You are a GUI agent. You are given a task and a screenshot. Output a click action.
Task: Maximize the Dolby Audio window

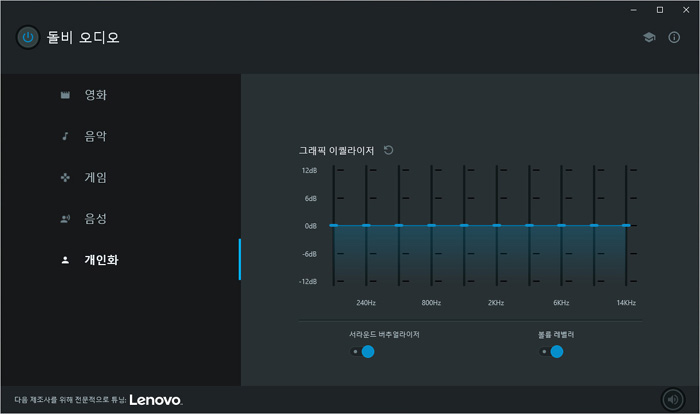coord(660,10)
